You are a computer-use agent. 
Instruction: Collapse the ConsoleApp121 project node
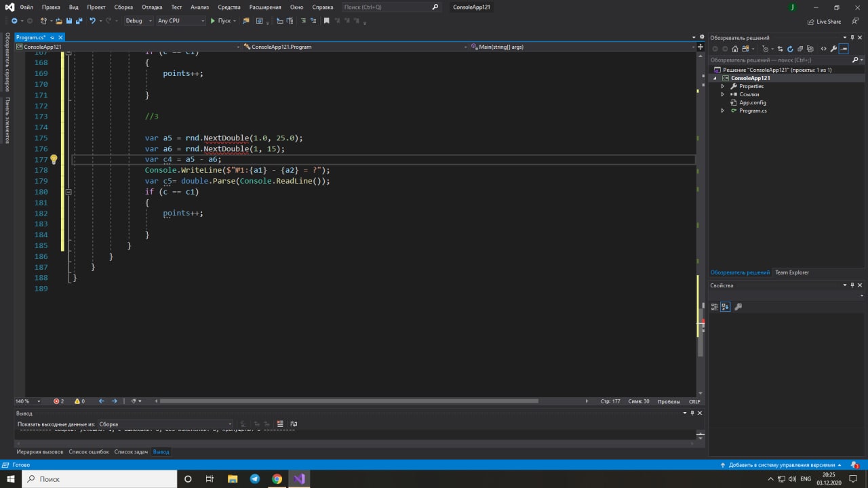coord(713,78)
